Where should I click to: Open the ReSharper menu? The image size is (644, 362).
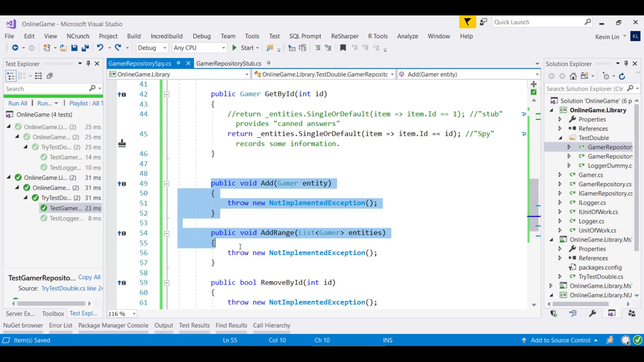click(x=344, y=36)
